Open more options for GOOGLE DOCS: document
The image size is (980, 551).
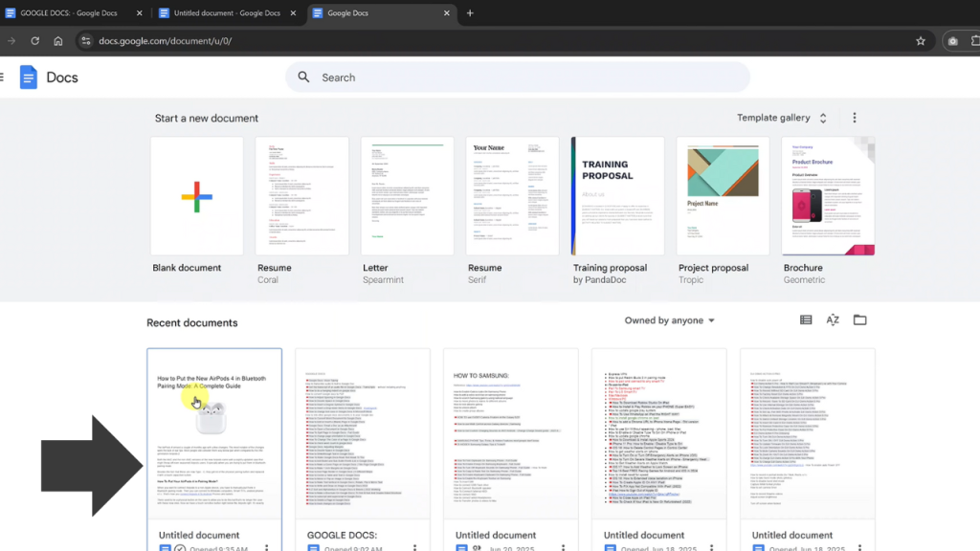(415, 547)
